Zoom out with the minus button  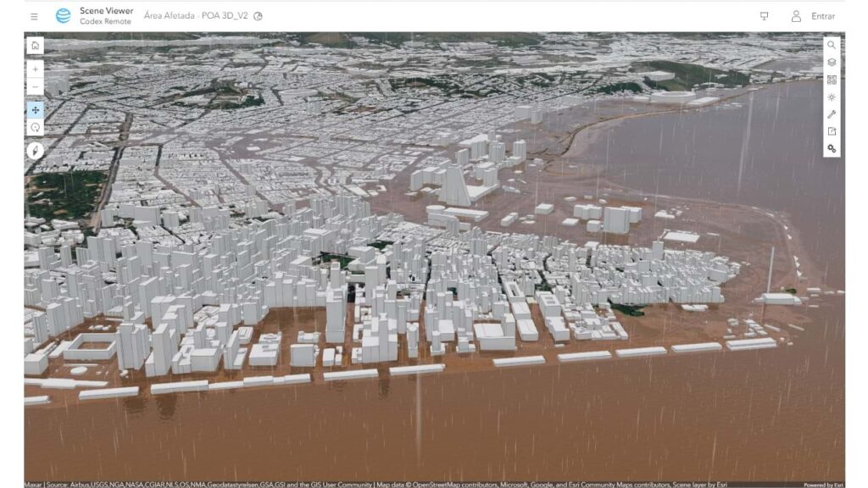point(36,87)
